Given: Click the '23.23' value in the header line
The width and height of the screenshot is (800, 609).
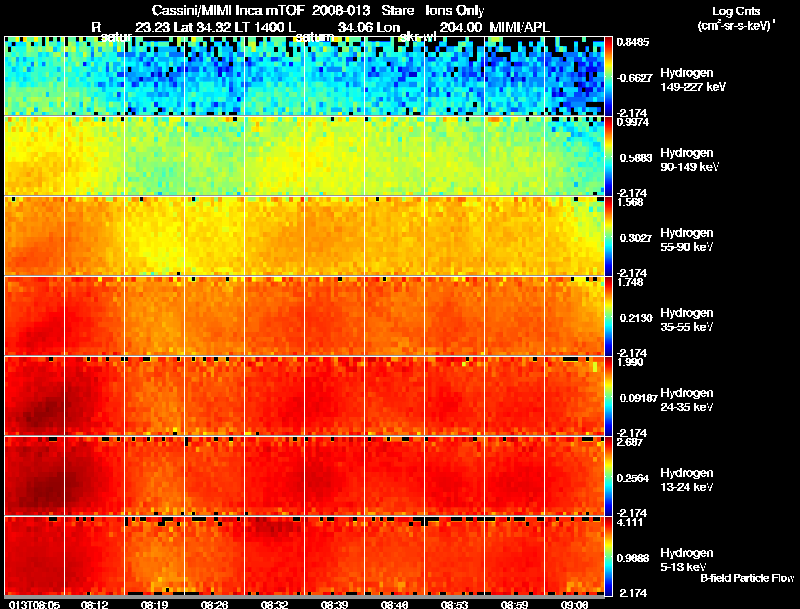Looking at the screenshot, I should click(153, 27).
